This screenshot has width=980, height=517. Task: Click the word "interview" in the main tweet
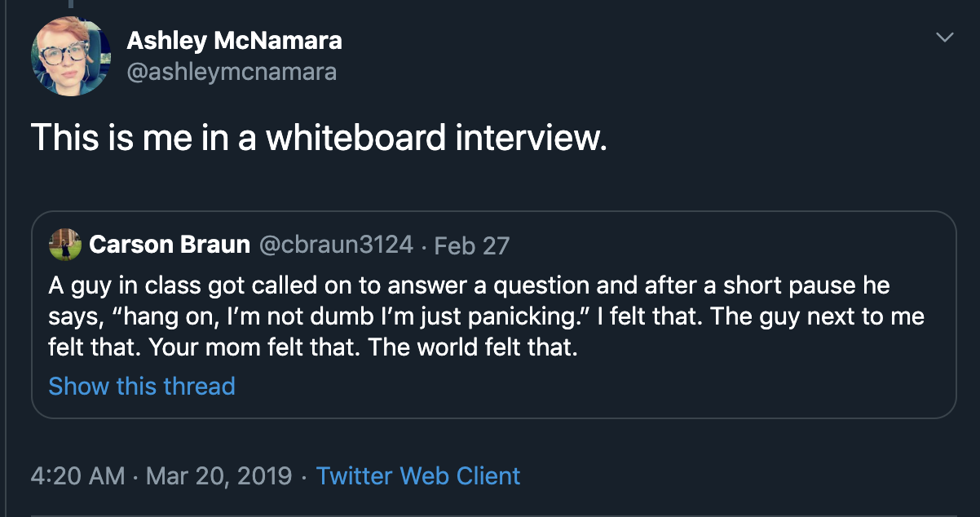click(x=528, y=137)
